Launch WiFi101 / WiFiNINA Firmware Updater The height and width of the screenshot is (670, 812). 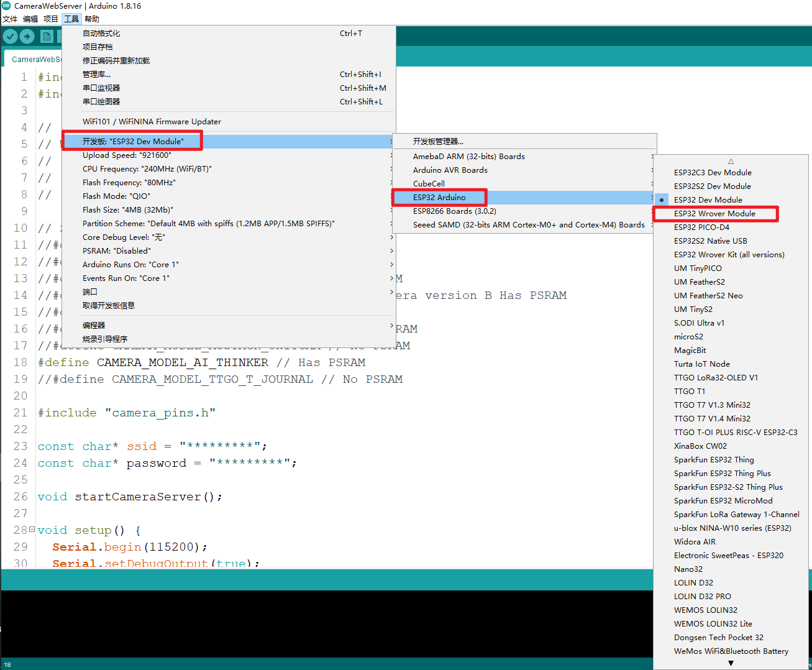tap(229, 122)
